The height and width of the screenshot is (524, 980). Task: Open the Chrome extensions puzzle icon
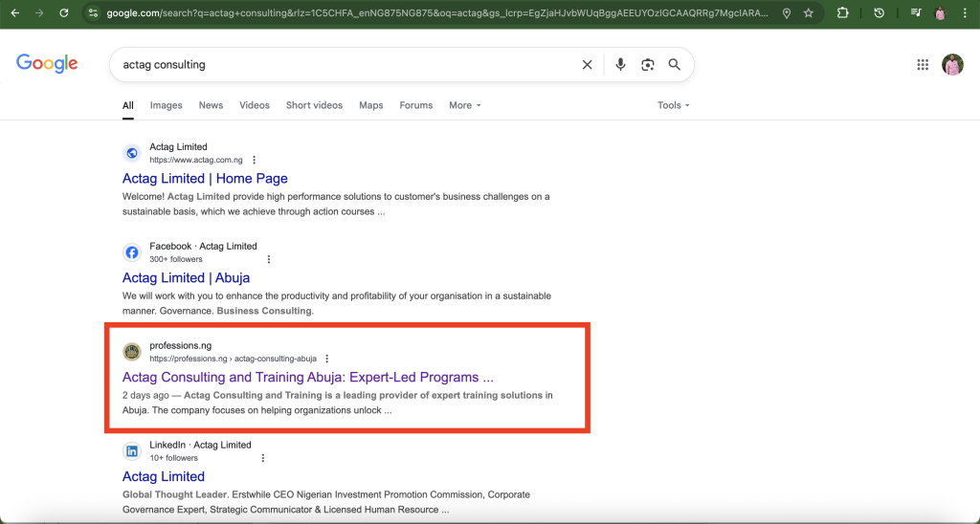pyautogui.click(x=842, y=12)
